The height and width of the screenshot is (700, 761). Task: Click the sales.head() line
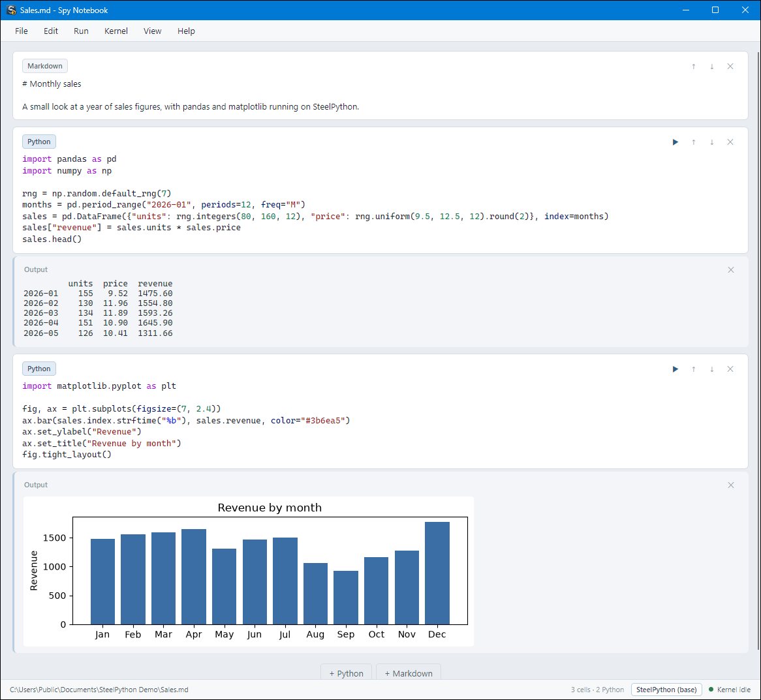(x=52, y=239)
